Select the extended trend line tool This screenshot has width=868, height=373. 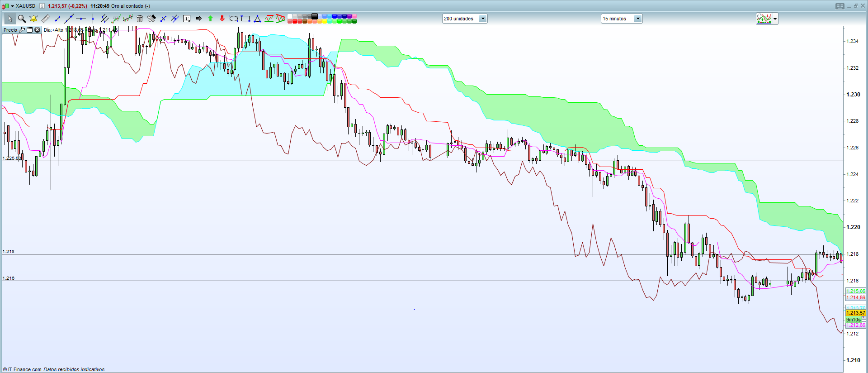pyautogui.click(x=69, y=19)
